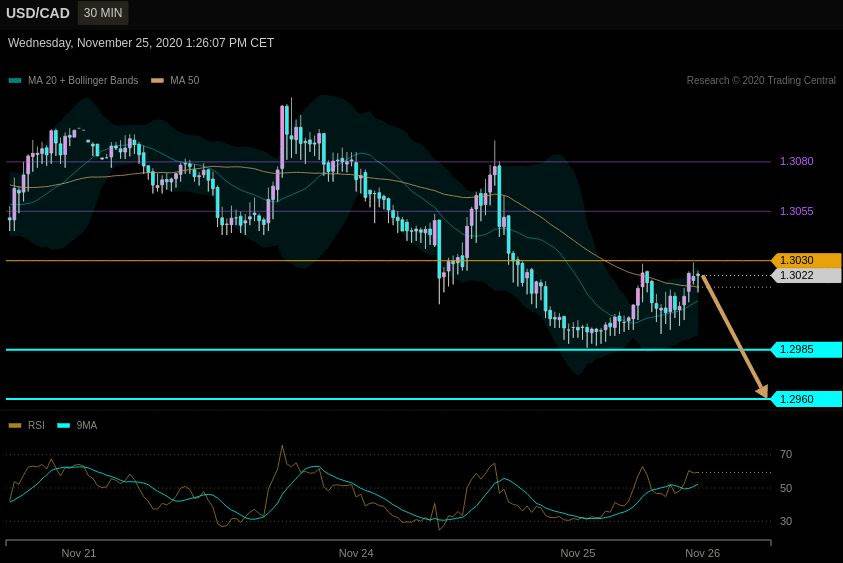843x563 pixels.
Task: Click the 30 MIN timeframe button
Action: pos(103,13)
